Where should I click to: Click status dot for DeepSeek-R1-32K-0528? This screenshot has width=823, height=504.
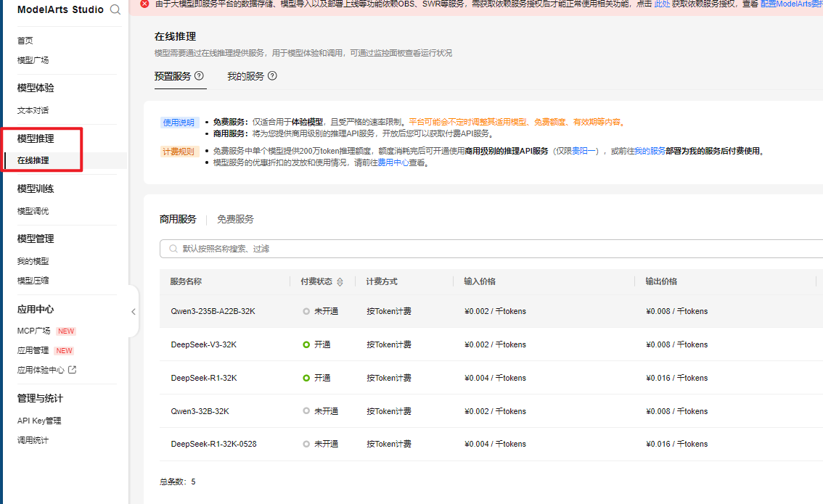306,444
